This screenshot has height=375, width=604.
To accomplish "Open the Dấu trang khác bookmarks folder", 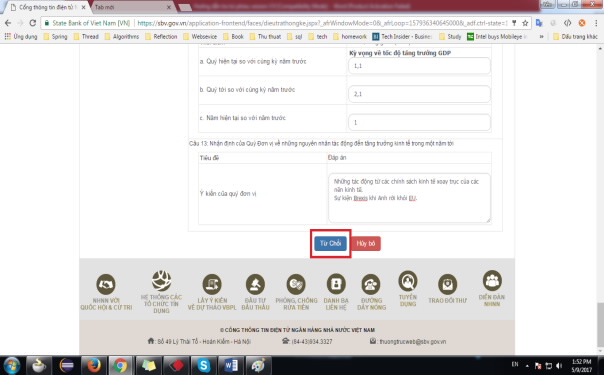I will (575, 37).
